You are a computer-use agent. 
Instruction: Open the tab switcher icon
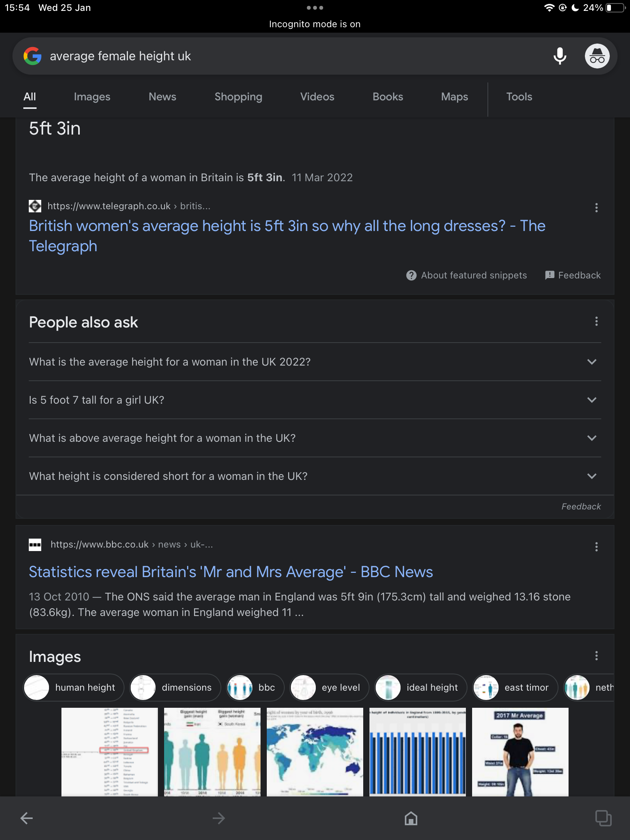pyautogui.click(x=603, y=818)
